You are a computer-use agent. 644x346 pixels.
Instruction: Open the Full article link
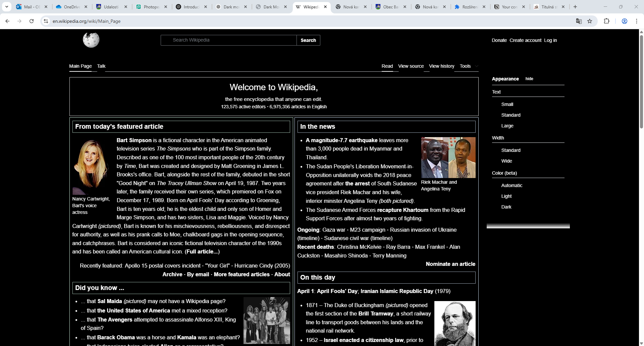[202, 251]
